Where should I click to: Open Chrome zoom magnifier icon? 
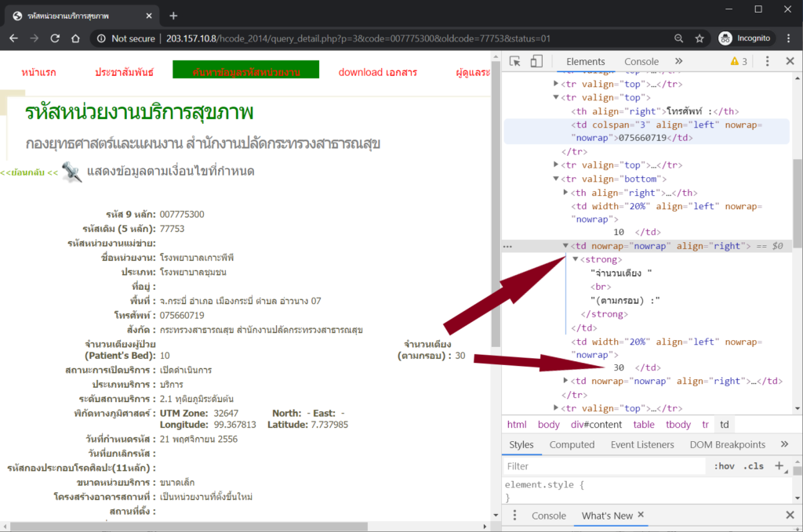click(678, 38)
